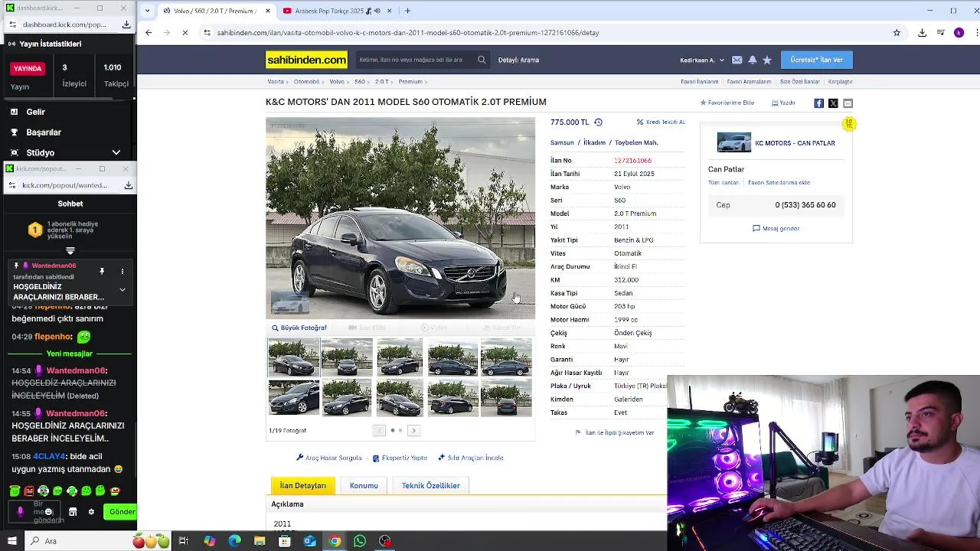Open Favori İlanlarım link
Image resolution: width=980 pixels, height=551 pixels.
pyautogui.click(x=699, y=81)
